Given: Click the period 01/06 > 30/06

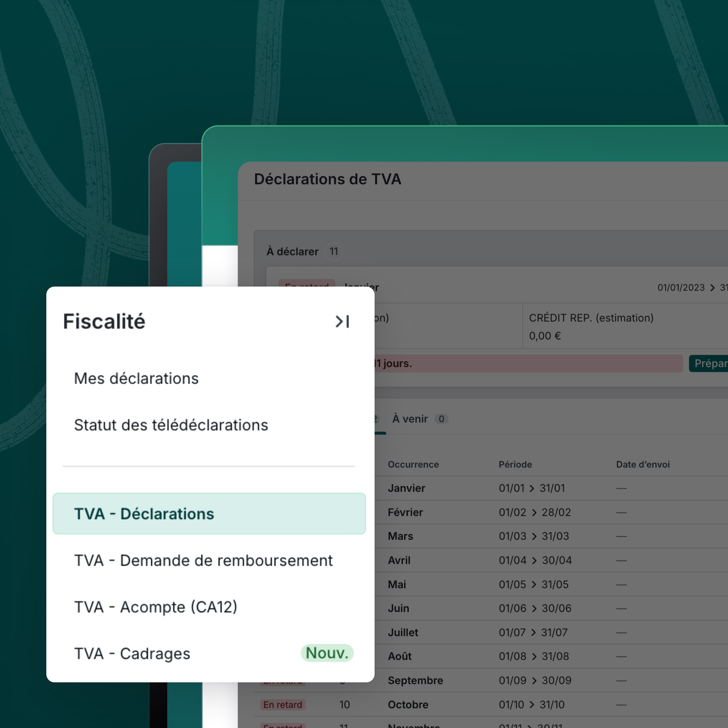Looking at the screenshot, I should pos(535,608).
